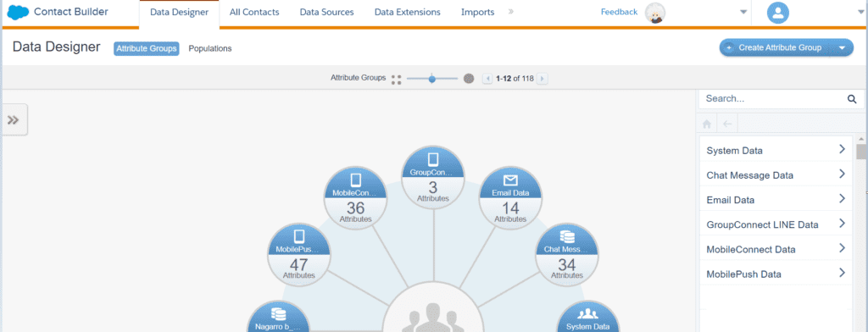This screenshot has width=868, height=332.
Task: Click the user profile avatar icon
Action: (778, 13)
